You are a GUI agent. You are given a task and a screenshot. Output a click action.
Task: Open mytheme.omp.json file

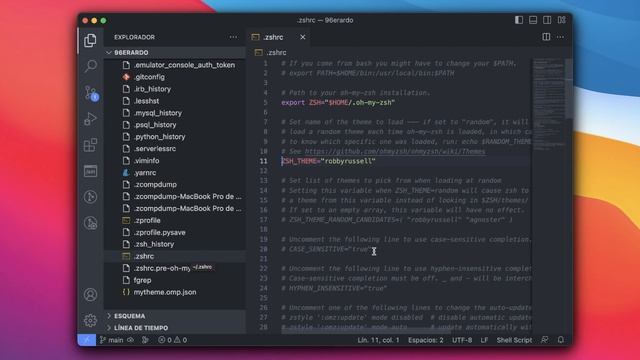coord(175,292)
